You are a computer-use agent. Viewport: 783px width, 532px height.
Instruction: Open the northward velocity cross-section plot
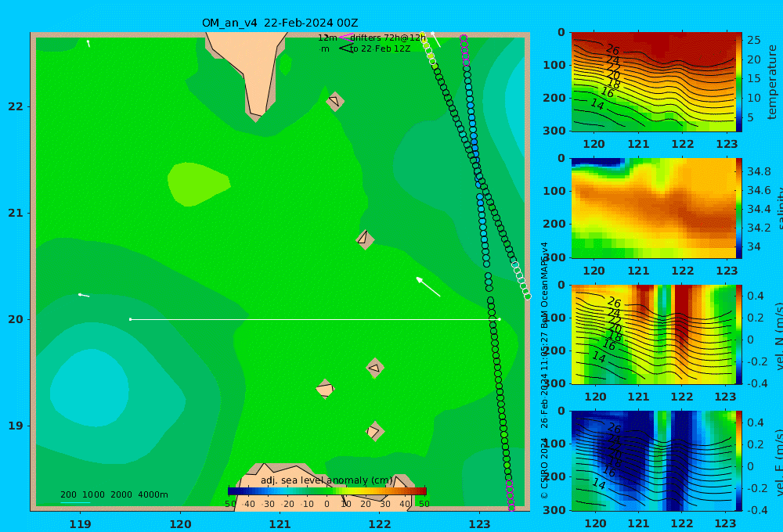click(x=654, y=334)
